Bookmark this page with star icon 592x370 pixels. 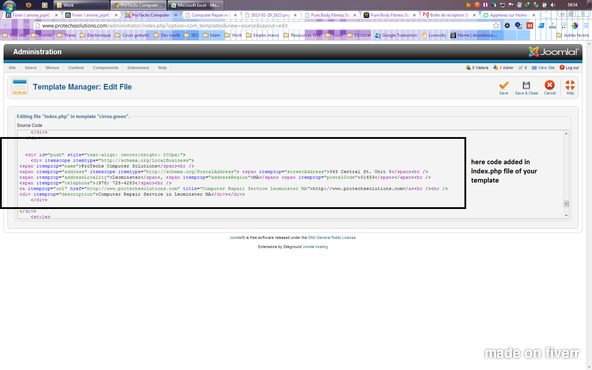[496, 26]
